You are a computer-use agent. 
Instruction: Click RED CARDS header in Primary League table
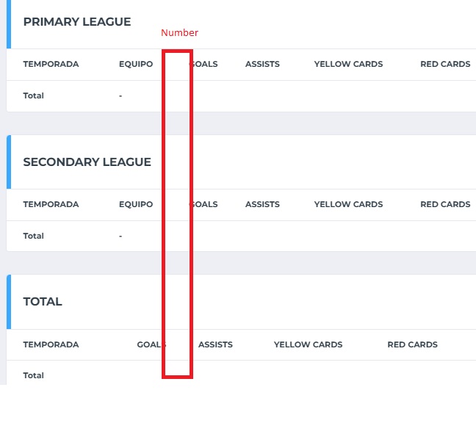445,64
